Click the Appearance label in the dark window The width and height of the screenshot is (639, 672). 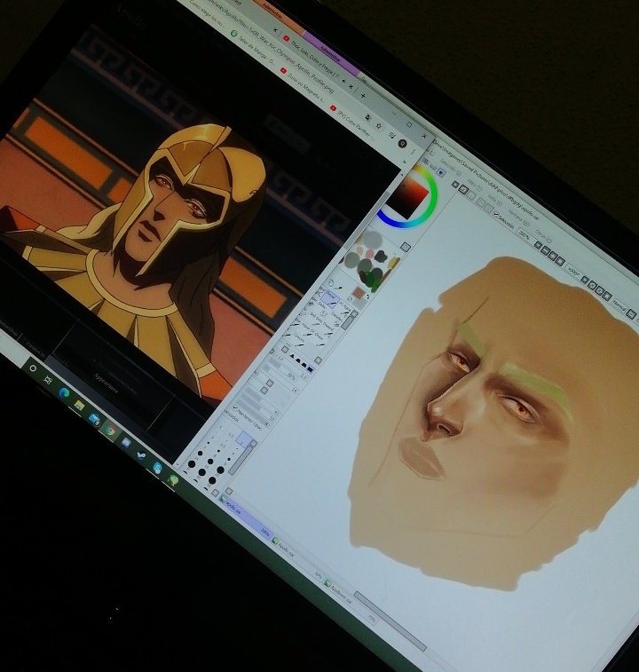(106, 382)
